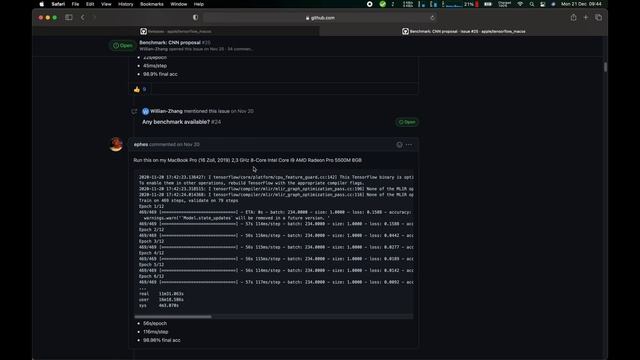The width and height of the screenshot is (640, 360).
Task: Open the Help menu
Action: click(x=199, y=4)
